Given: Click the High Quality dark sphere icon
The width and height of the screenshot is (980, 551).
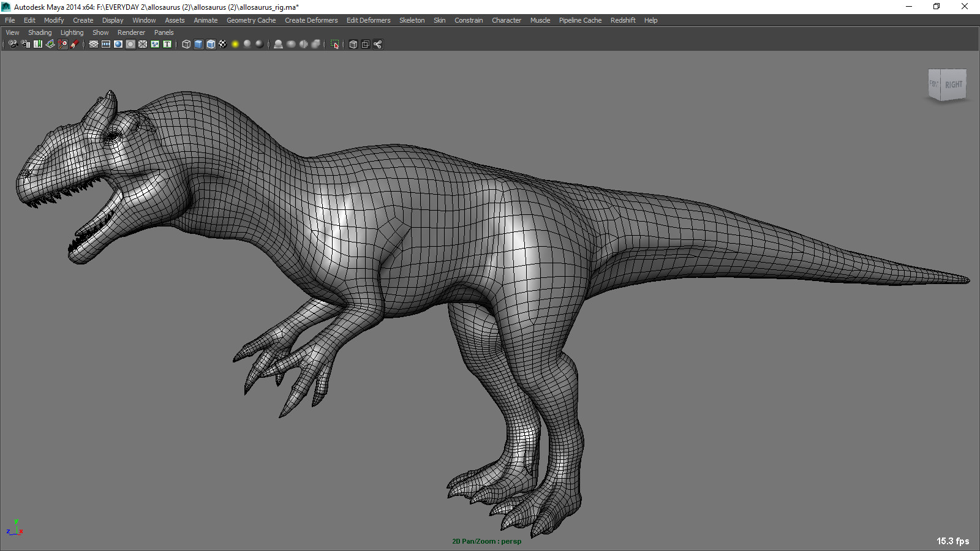Looking at the screenshot, I should (260, 44).
